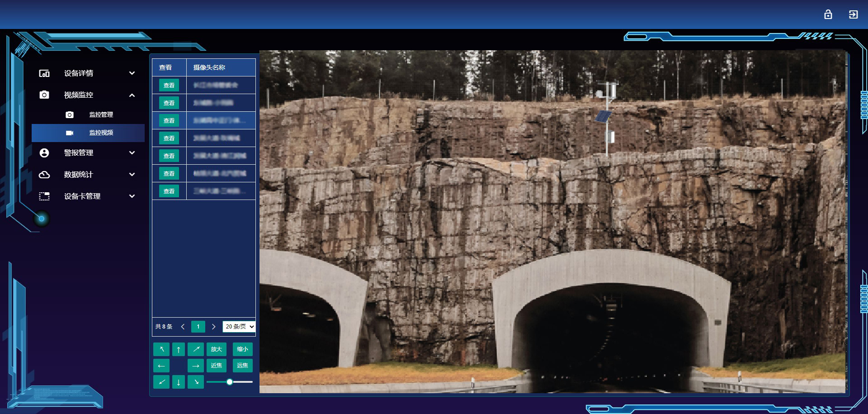Move camera diagonally up-right arrow

[196, 349]
